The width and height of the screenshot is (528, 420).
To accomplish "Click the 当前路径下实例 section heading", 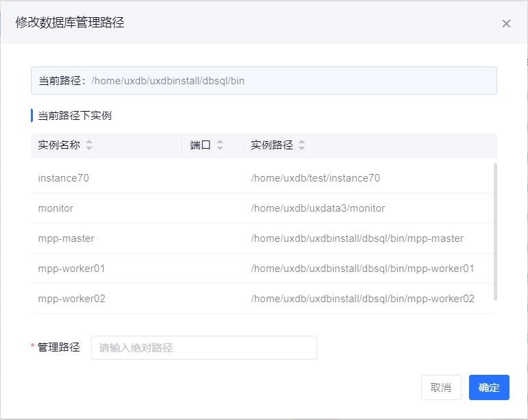I will coord(75,115).
